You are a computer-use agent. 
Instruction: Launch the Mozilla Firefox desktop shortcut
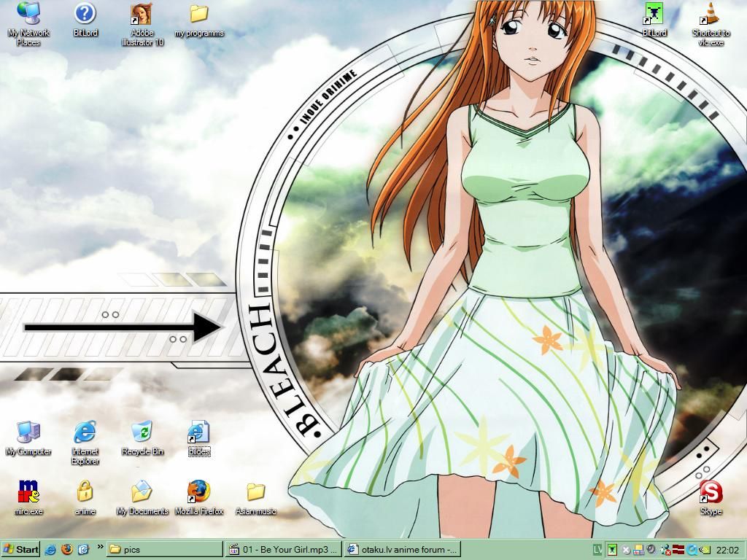(x=199, y=497)
